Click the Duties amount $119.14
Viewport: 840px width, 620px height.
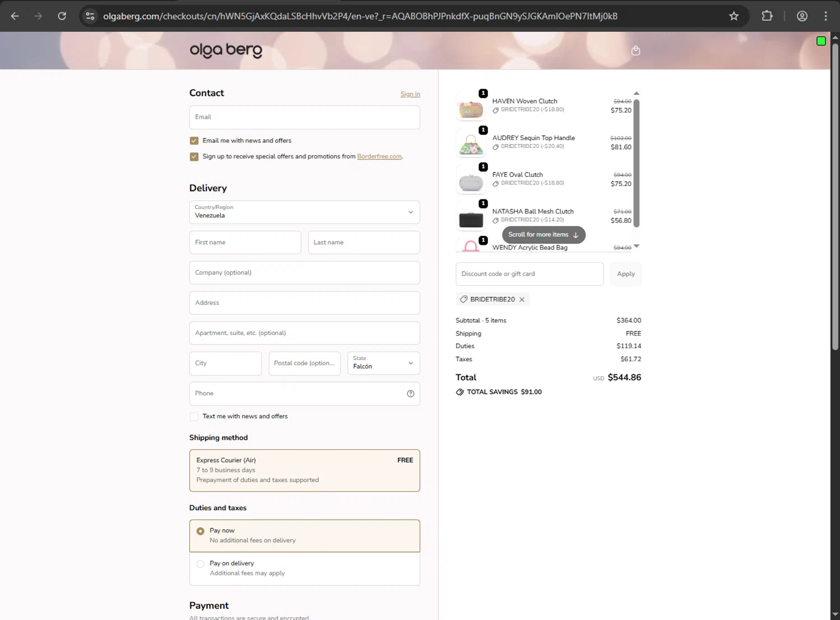click(x=629, y=346)
